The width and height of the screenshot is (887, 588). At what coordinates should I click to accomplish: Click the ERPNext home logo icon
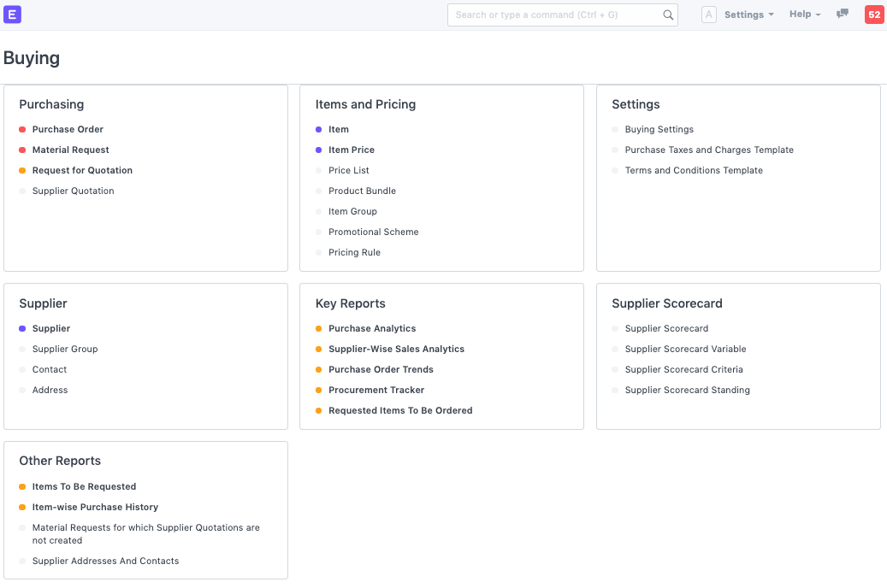(x=13, y=15)
